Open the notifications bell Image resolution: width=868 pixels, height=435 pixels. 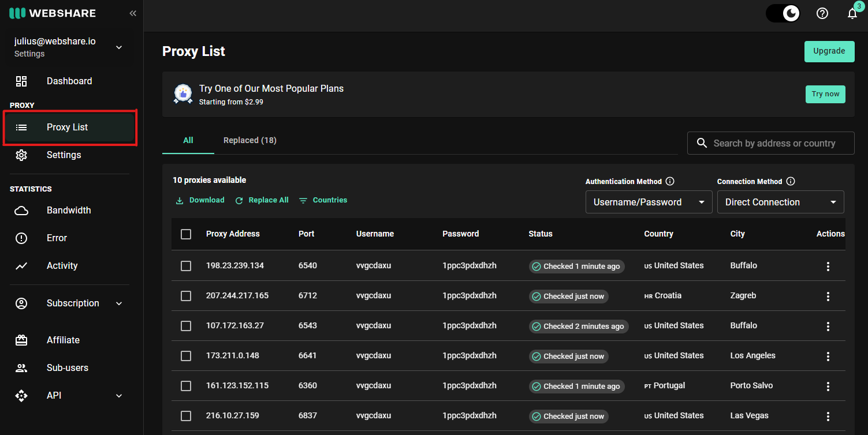pos(852,13)
